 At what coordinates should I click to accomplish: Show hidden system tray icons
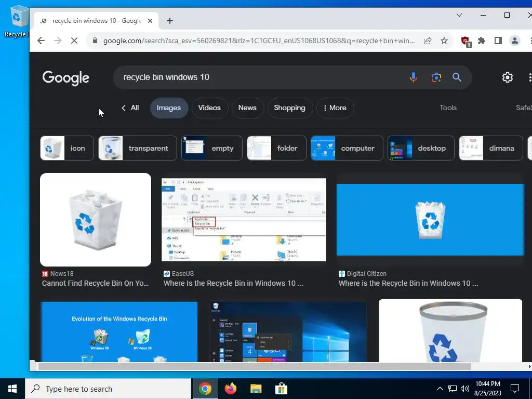point(440,389)
